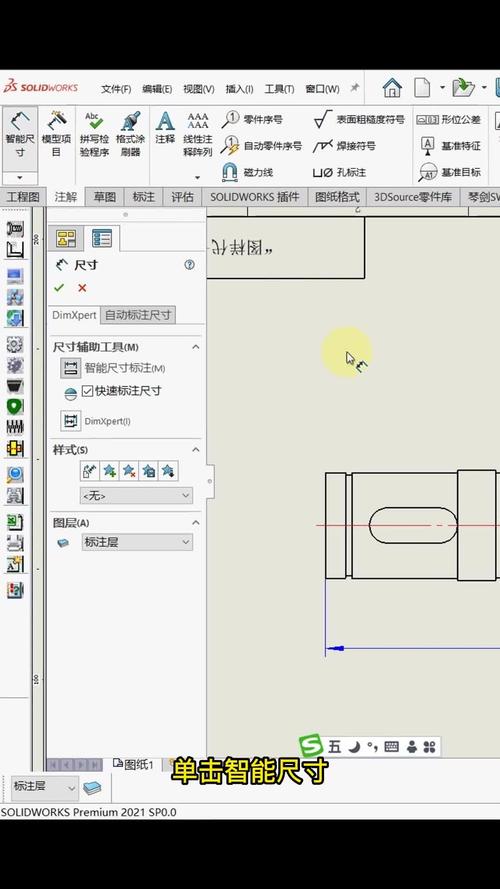Expand the Linear Note Pattern dropdown arrow
Viewport: 500px width, 889px height.
tap(198, 177)
